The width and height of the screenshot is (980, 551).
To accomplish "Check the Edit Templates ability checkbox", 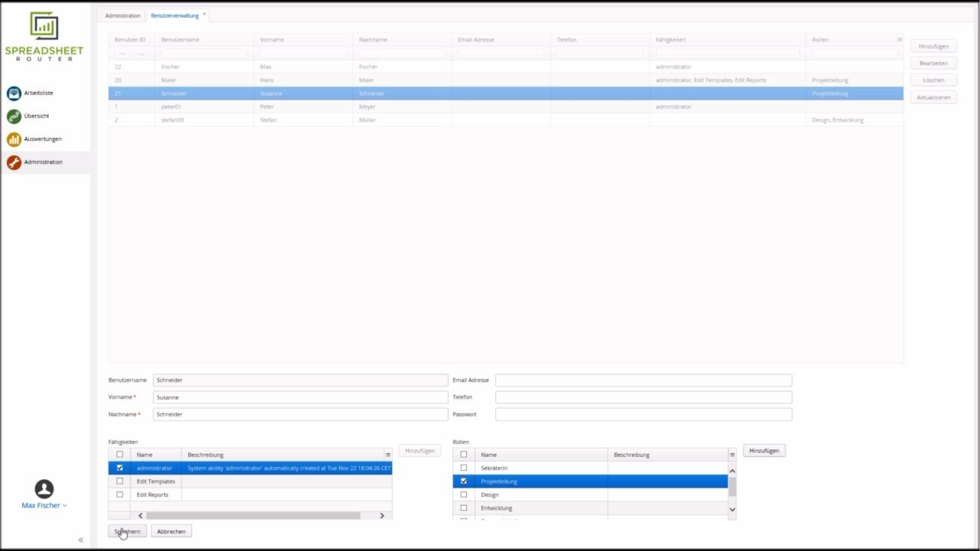I will coord(119,481).
